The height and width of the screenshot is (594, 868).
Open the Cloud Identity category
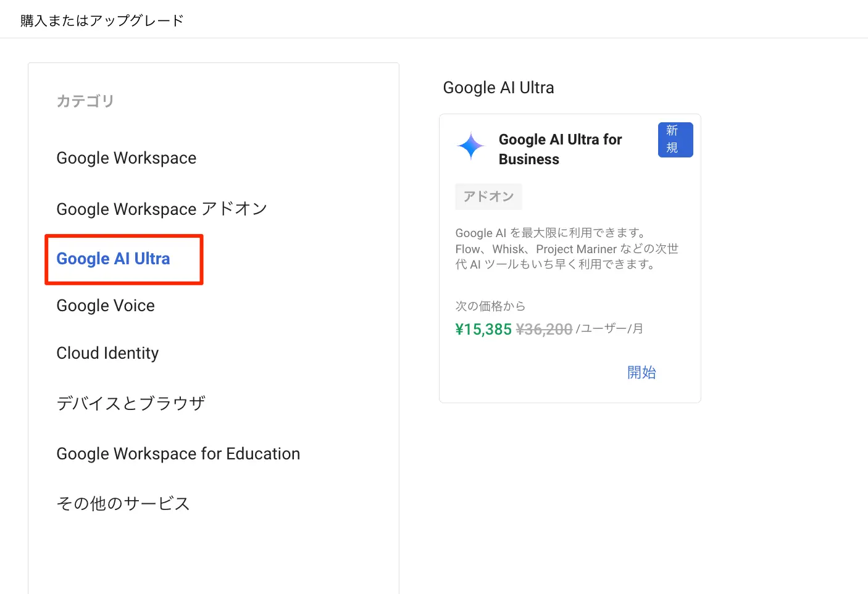pos(107,353)
